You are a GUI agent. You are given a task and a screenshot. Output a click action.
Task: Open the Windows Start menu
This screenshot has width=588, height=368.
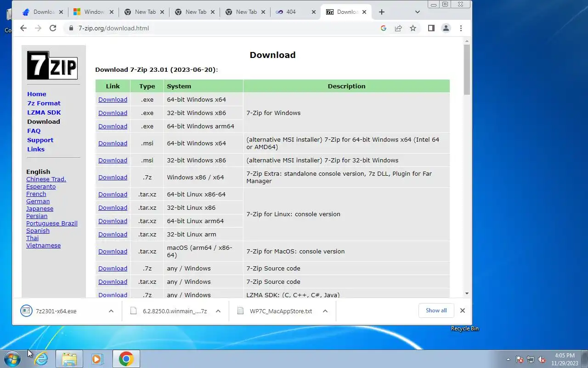coord(12,359)
